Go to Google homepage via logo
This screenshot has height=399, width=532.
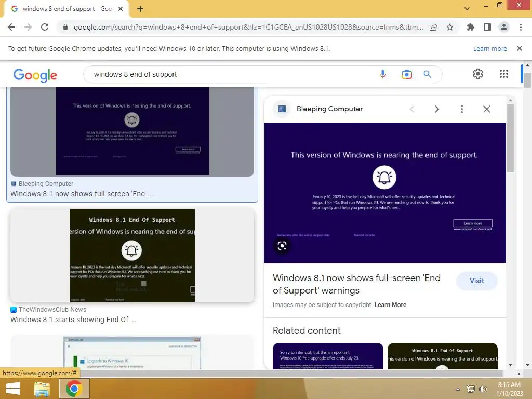35,75
